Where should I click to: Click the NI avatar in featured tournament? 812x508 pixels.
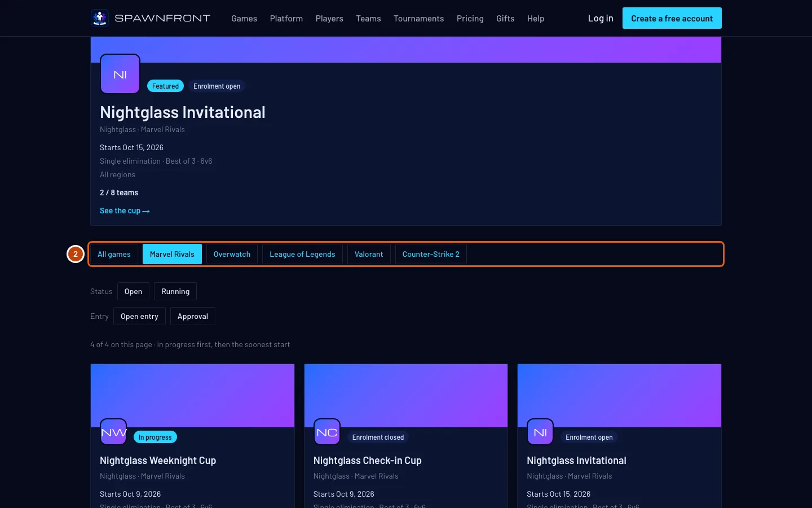(120, 74)
